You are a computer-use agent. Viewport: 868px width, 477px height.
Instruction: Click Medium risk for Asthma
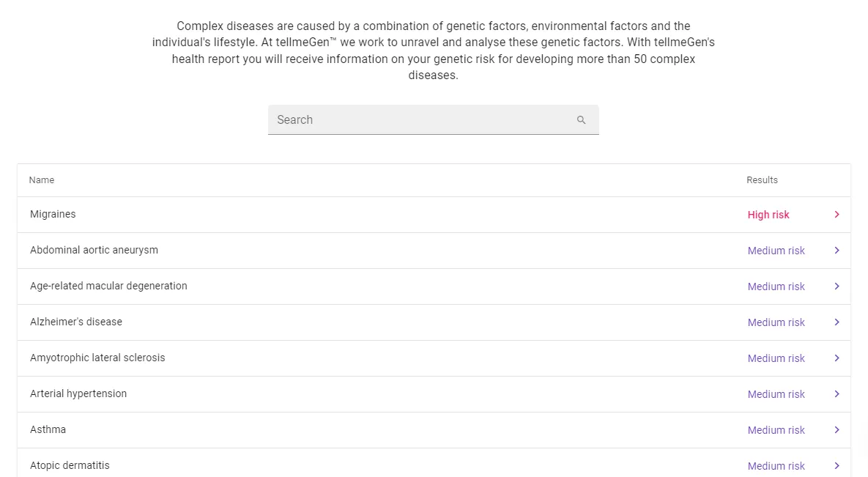tap(776, 431)
